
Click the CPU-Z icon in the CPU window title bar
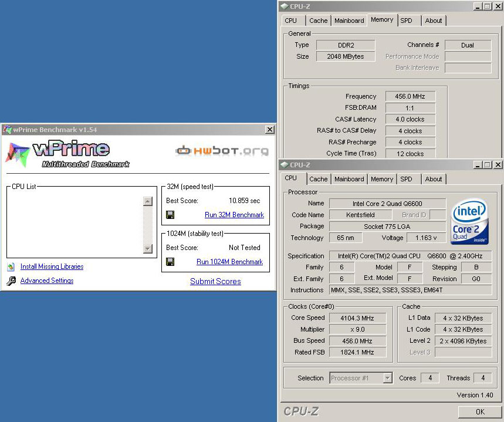point(284,165)
